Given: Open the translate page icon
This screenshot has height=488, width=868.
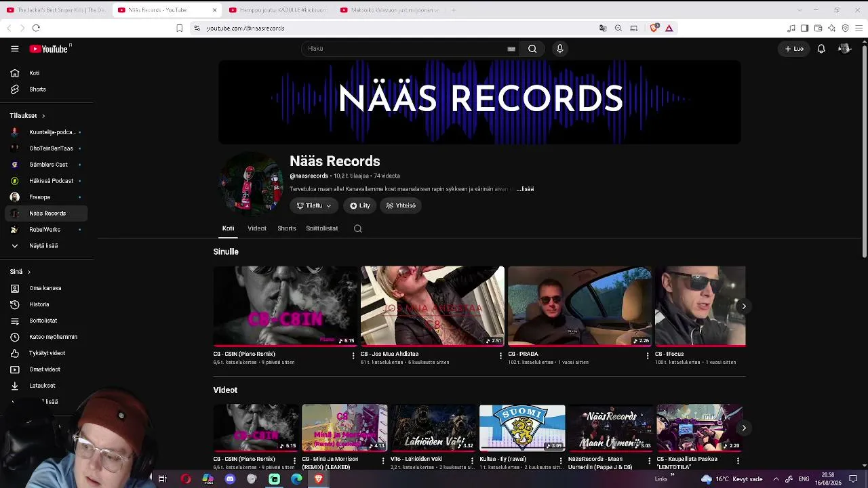Looking at the screenshot, I should coord(603,28).
